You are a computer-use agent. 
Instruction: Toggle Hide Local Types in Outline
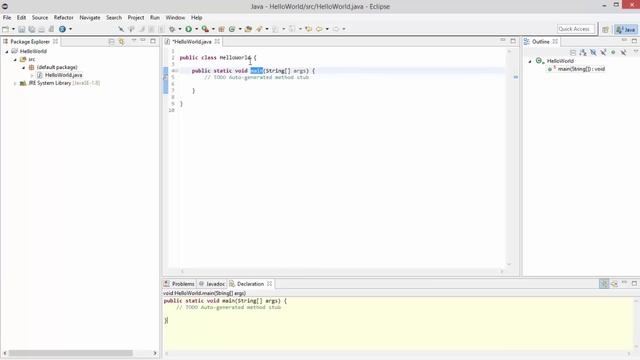tap(623, 52)
